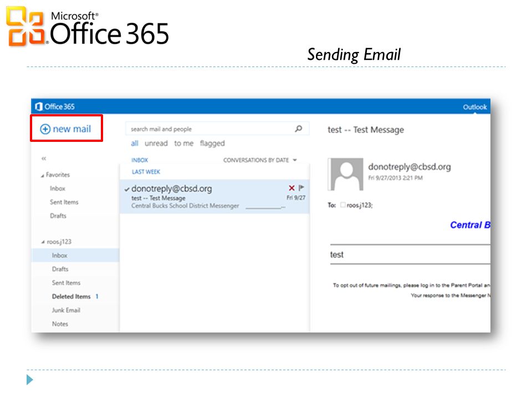Viewport: 532px width, 399px height.
Task: Click recipient roos.j123 in To line
Action: tap(359, 205)
